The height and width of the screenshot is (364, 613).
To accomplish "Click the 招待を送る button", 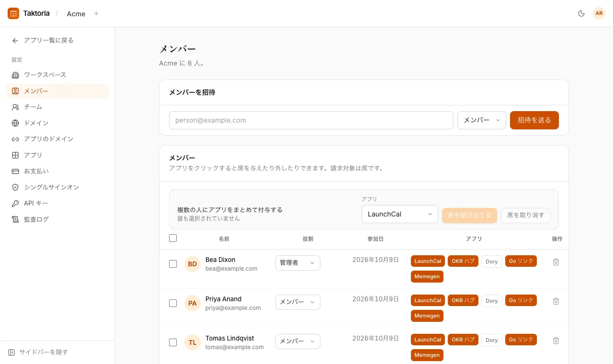I will coord(534,120).
